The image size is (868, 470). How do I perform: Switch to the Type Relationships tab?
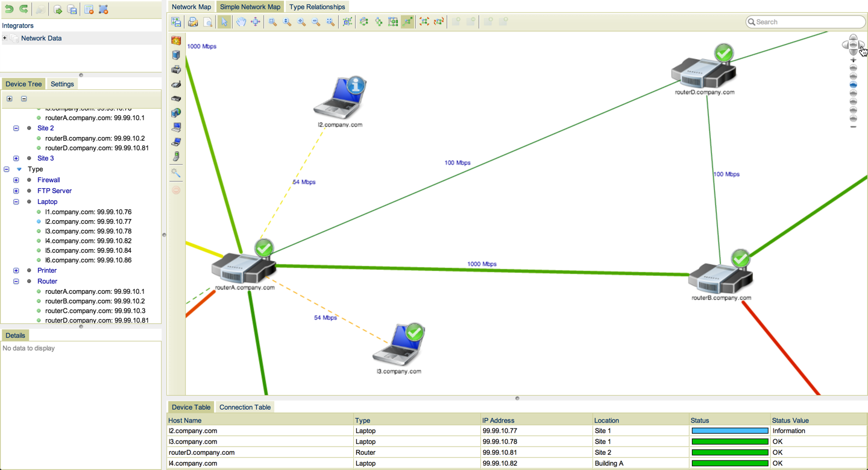317,7
